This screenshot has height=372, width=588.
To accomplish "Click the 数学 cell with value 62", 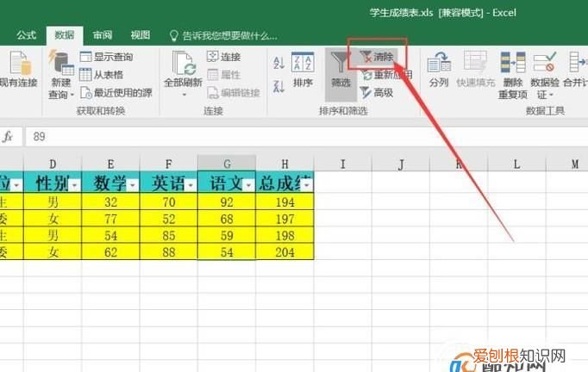I will pyautogui.click(x=110, y=252).
